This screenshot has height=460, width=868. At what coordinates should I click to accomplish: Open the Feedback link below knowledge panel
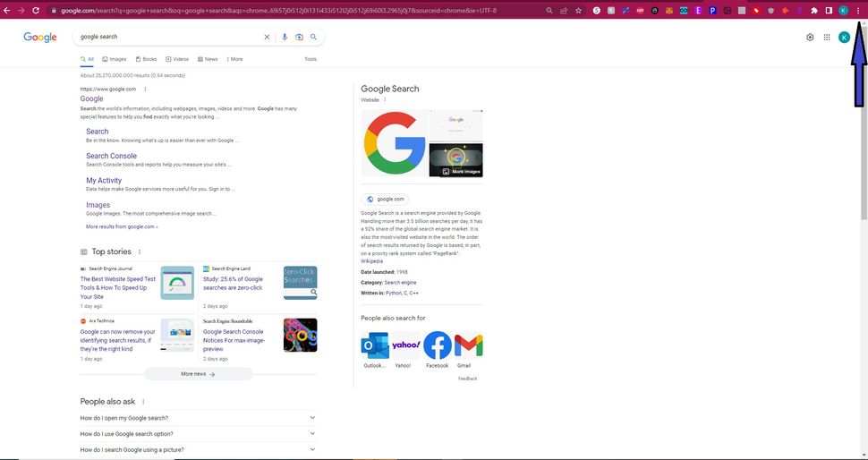click(x=468, y=379)
